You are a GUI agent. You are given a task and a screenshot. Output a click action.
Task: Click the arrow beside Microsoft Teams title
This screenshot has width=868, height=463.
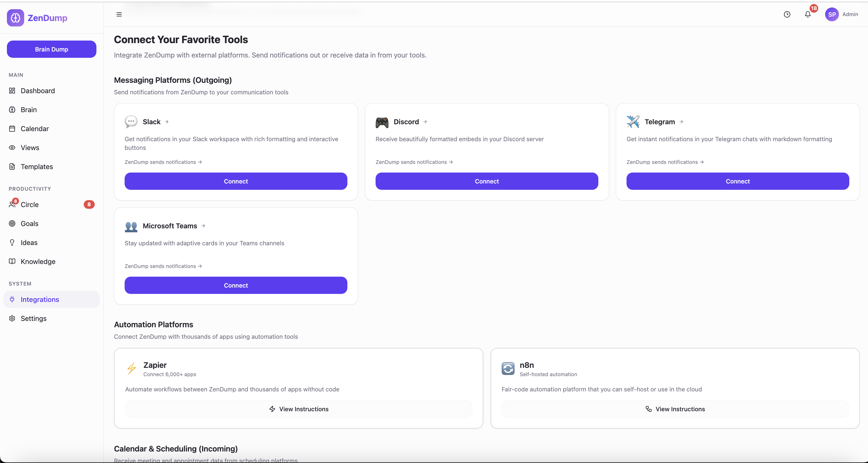[x=203, y=226]
